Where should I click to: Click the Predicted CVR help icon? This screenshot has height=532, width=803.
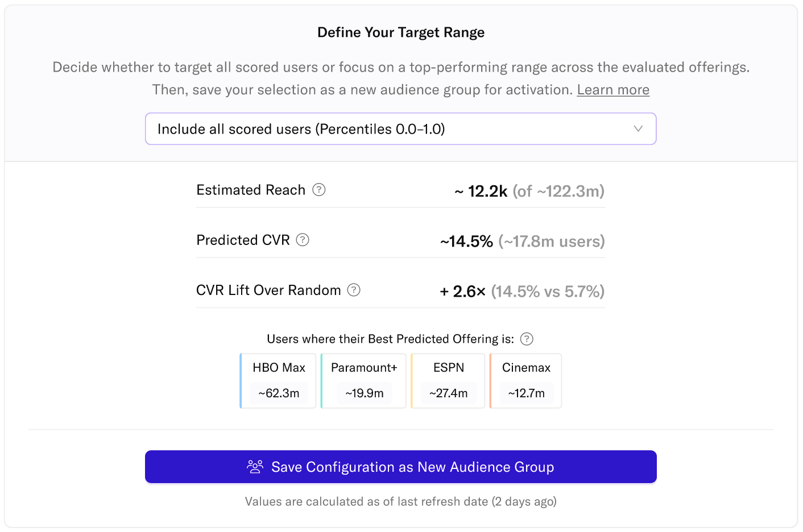click(x=303, y=240)
